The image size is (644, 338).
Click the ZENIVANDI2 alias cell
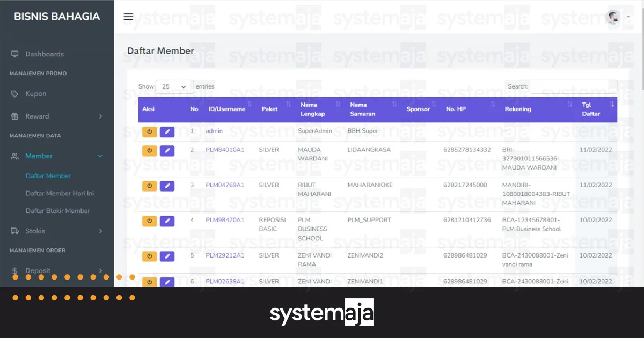pos(365,255)
